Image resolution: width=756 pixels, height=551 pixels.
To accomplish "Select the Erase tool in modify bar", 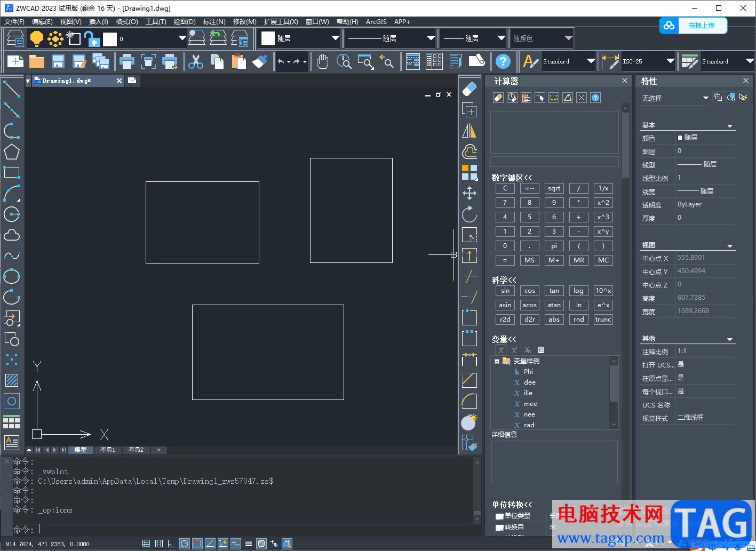I will click(x=469, y=89).
